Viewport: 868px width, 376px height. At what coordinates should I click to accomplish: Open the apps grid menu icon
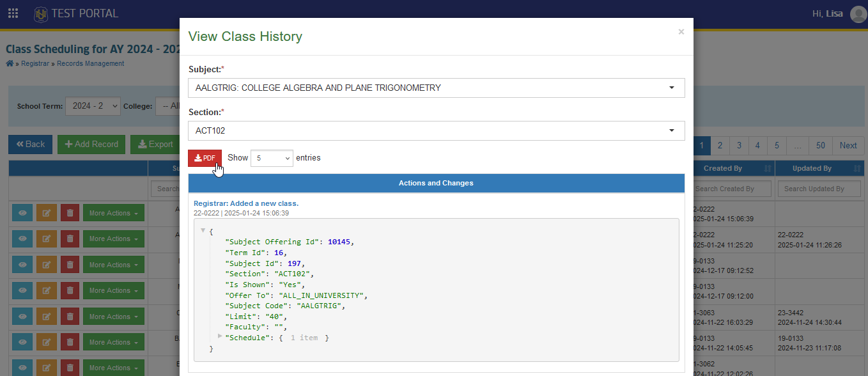coord(13,13)
